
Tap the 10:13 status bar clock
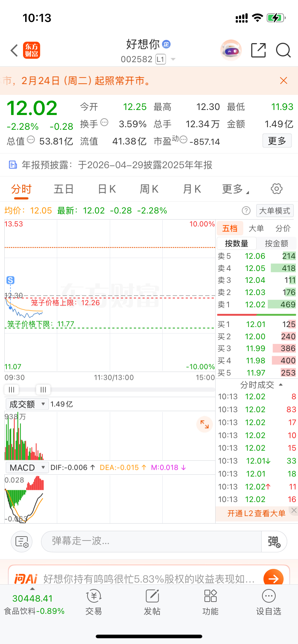pos(37,18)
